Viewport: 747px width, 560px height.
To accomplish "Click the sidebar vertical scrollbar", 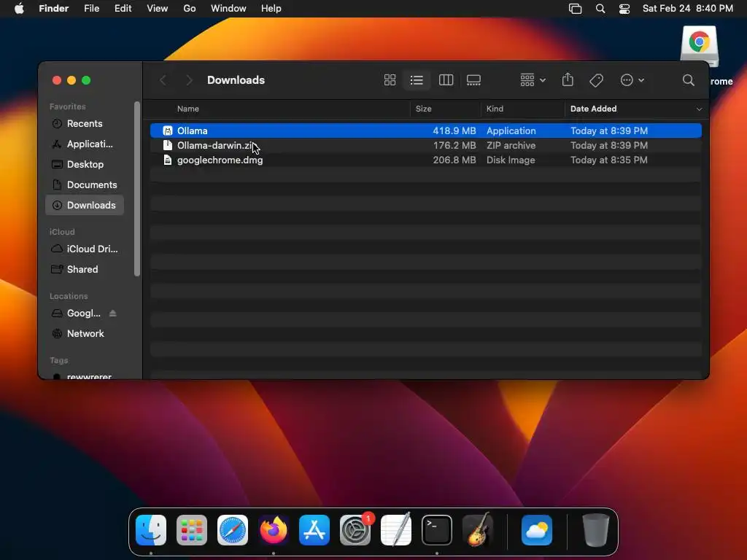I will (137, 189).
